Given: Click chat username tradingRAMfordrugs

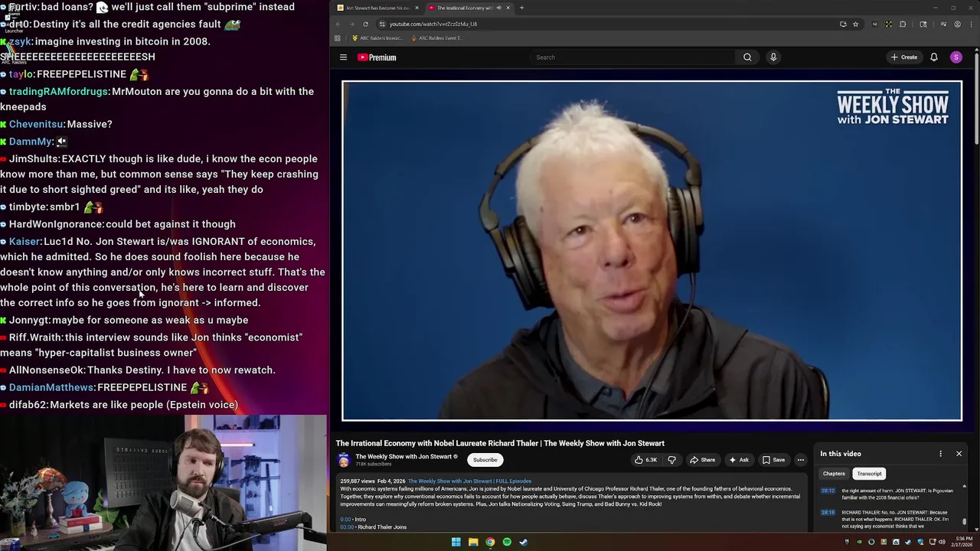Looking at the screenshot, I should pyautogui.click(x=59, y=92).
